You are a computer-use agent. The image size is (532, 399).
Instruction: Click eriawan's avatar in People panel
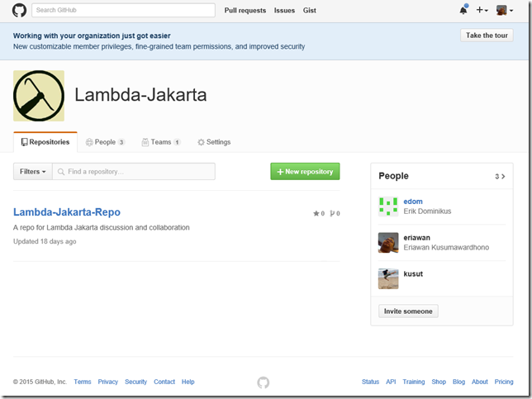[x=388, y=242]
